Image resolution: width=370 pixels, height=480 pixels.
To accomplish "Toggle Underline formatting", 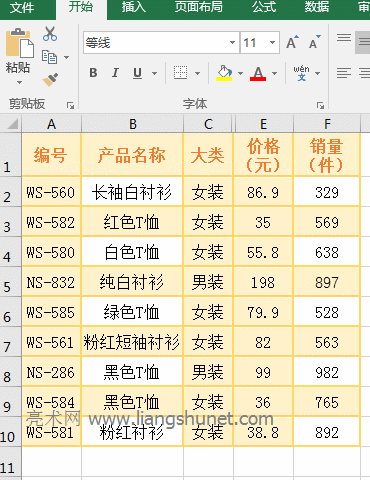I will tap(137, 73).
